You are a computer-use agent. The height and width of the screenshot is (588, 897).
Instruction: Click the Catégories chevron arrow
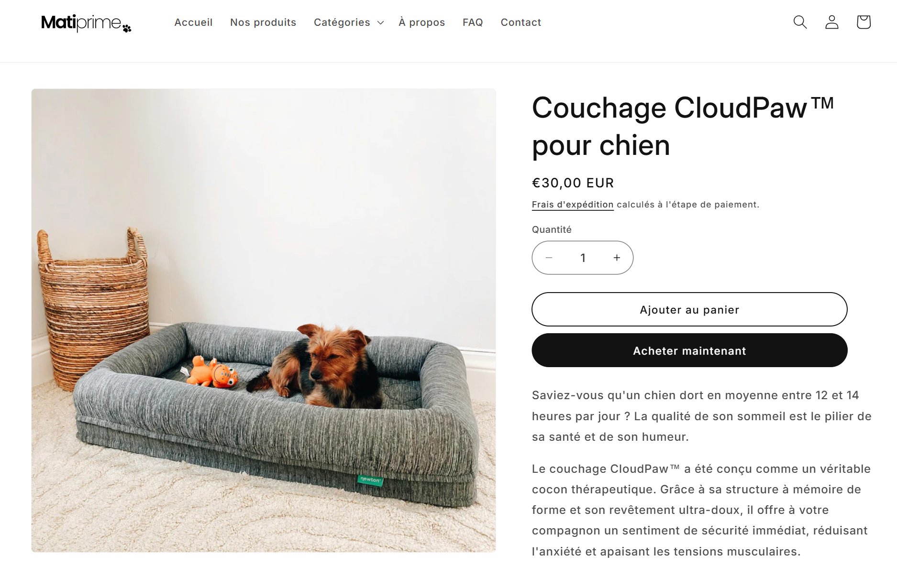[381, 23]
